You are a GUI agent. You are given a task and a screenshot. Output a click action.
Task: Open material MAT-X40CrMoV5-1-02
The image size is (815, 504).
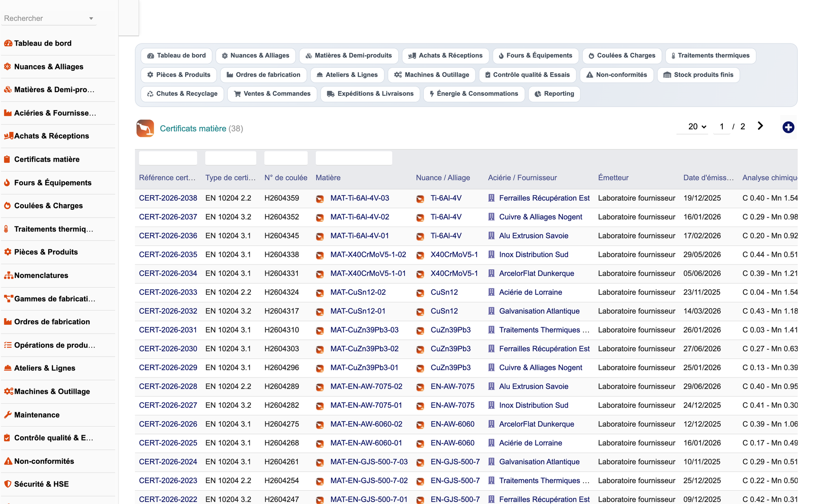(x=368, y=255)
